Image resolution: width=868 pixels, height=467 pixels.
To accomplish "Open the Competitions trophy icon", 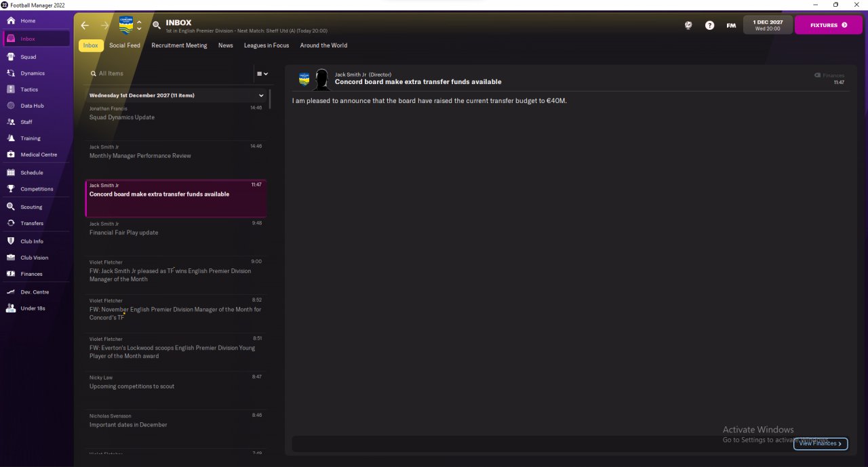I will coord(11,189).
